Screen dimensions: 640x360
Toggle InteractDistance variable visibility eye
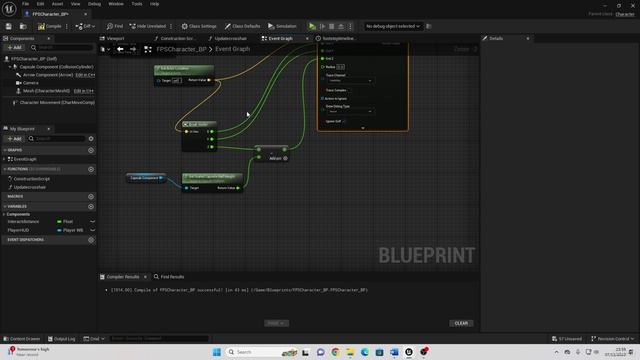pyautogui.click(x=92, y=222)
